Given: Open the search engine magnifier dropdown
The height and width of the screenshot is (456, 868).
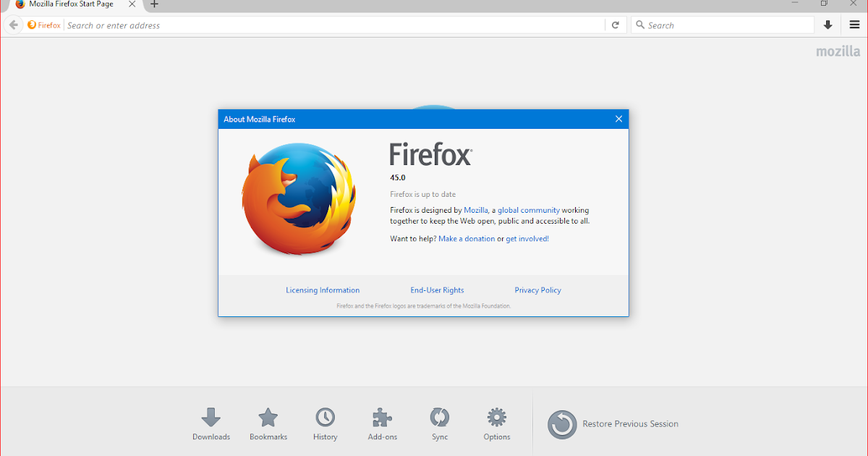Looking at the screenshot, I should tap(639, 24).
